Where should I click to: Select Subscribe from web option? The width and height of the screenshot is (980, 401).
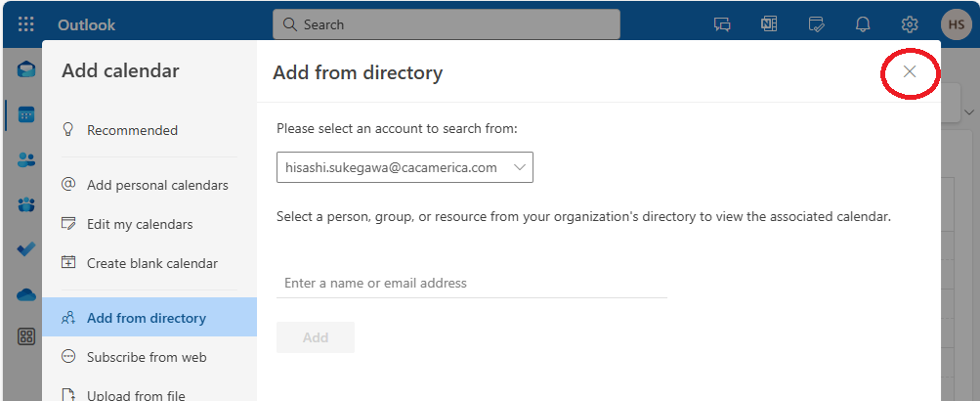pos(147,357)
